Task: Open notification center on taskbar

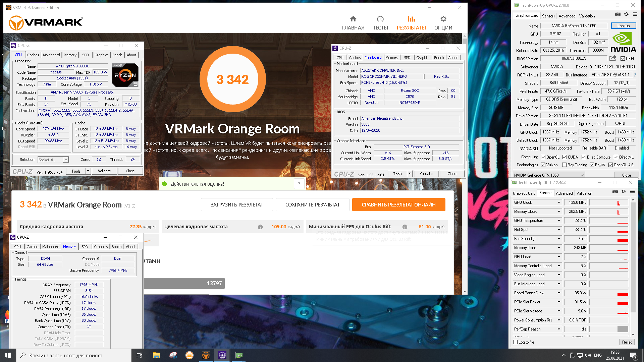Action: click(x=633, y=355)
